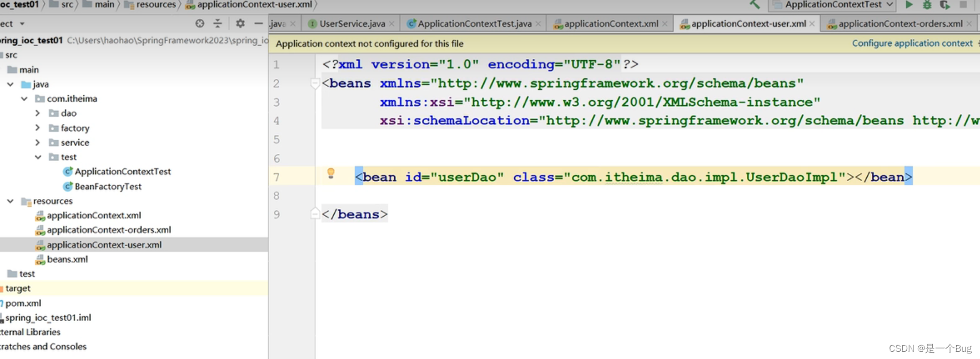
Task: Collapse the test package under com.itheima
Action: [x=37, y=157]
